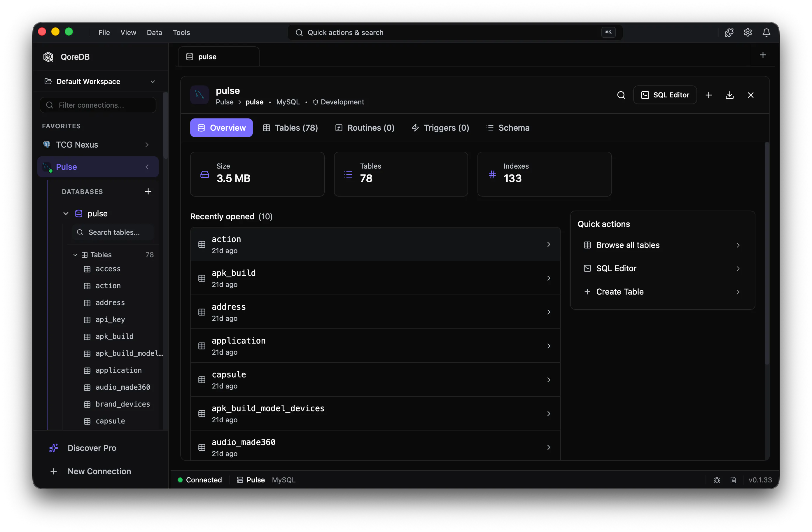
Task: Select the pulse document tab
Action: (219, 56)
